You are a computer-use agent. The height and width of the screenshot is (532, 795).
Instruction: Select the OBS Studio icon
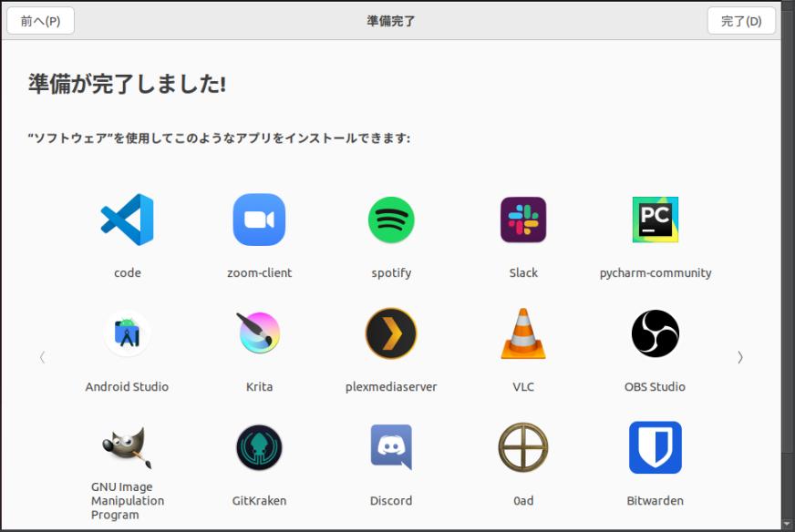[x=656, y=333]
